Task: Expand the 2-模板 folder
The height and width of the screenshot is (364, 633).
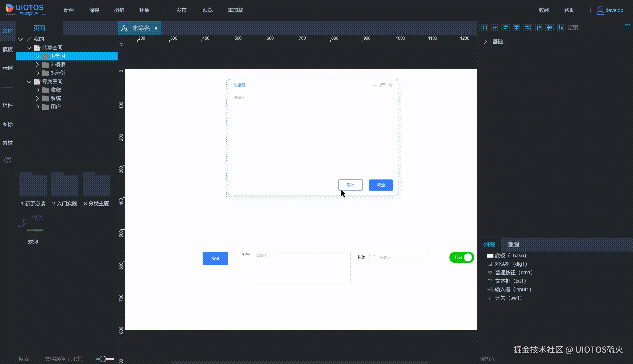Action: [x=38, y=65]
